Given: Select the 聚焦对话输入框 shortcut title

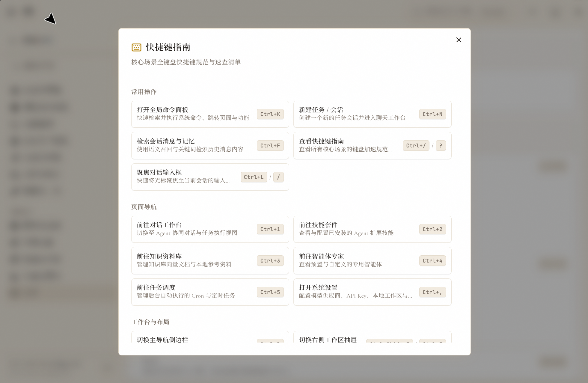Looking at the screenshot, I should click(x=159, y=172).
